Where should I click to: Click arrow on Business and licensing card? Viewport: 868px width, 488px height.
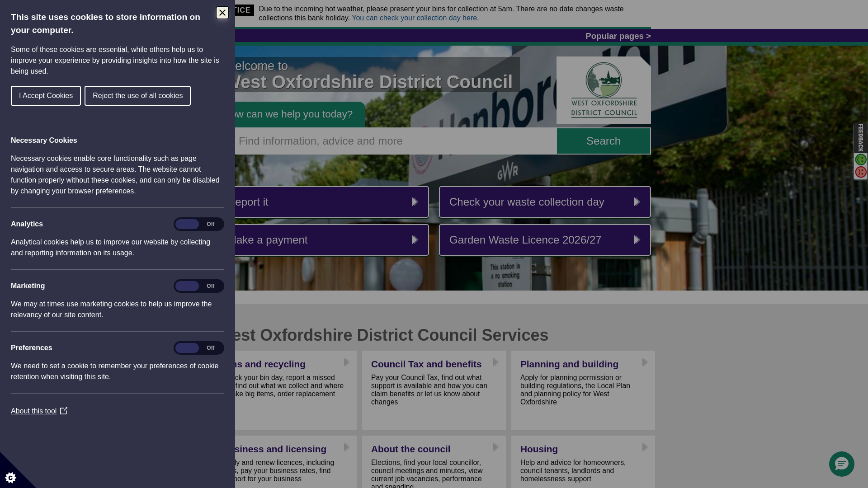[347, 447]
